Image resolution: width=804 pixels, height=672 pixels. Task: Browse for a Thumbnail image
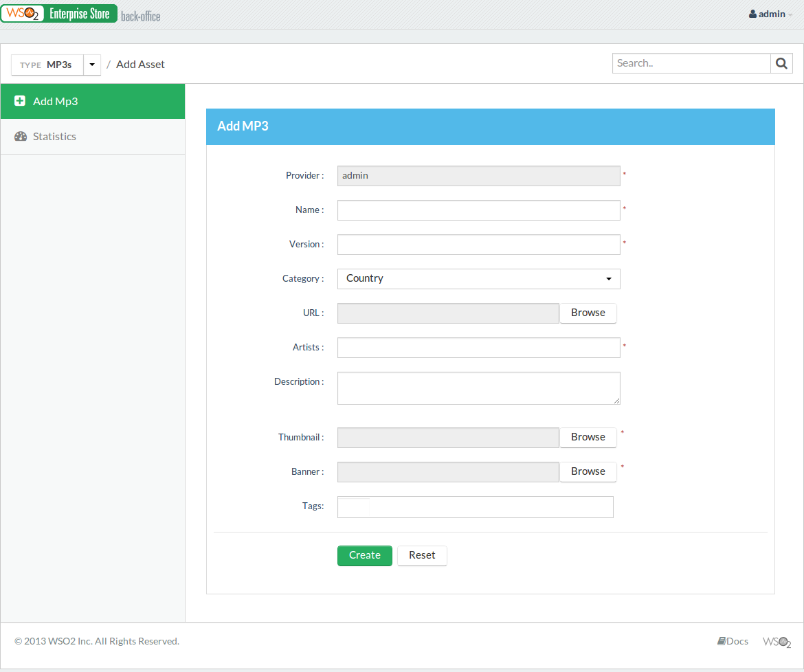(588, 437)
